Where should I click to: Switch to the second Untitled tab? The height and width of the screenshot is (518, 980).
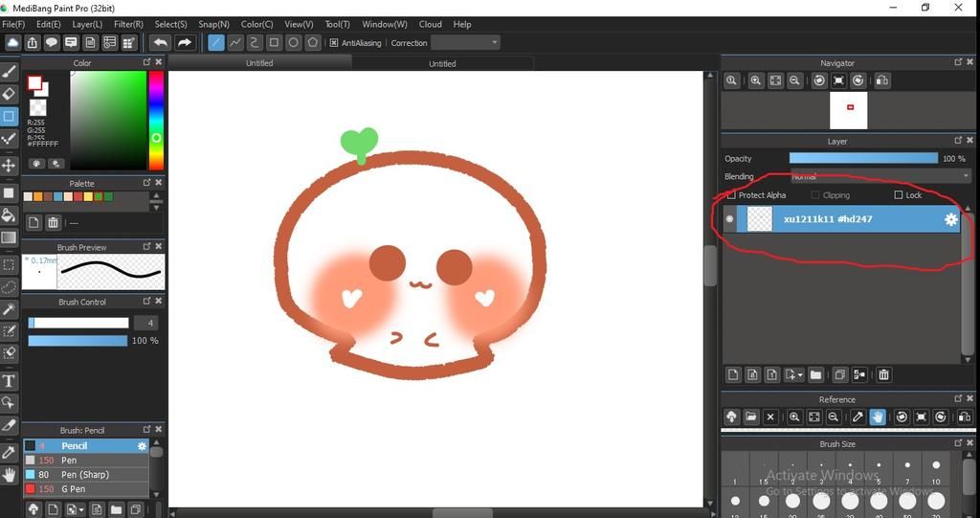coord(442,63)
